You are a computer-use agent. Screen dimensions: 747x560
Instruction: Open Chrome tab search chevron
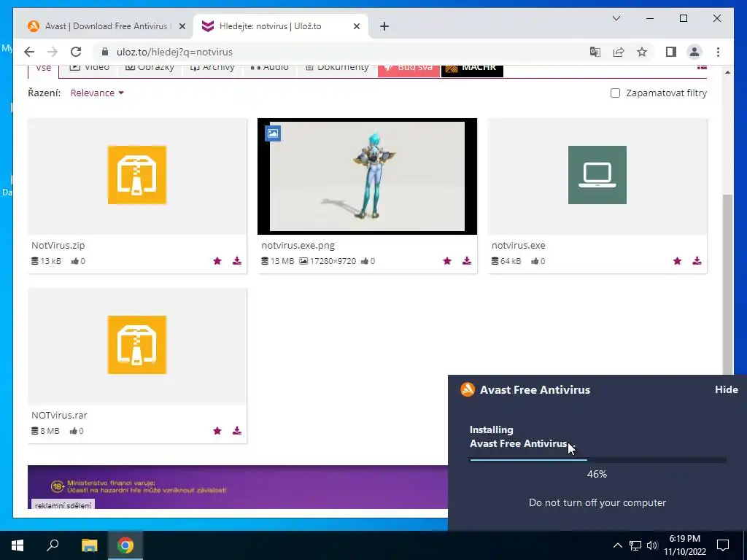(x=616, y=18)
